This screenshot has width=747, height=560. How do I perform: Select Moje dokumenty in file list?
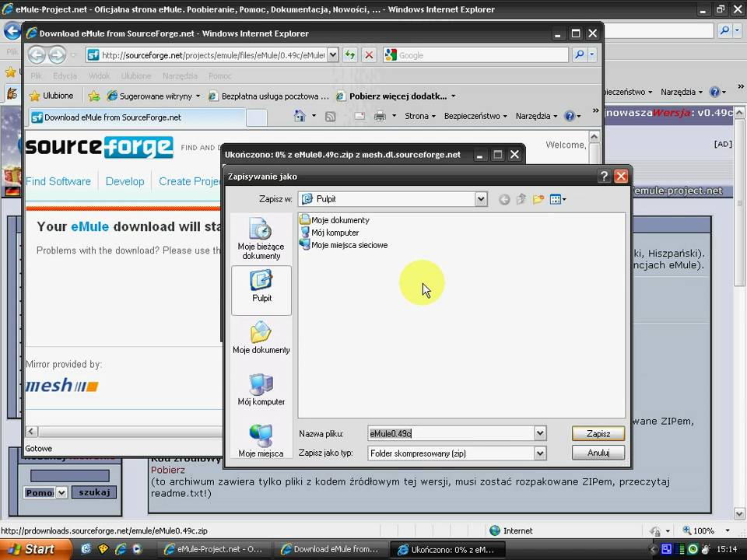(x=335, y=220)
